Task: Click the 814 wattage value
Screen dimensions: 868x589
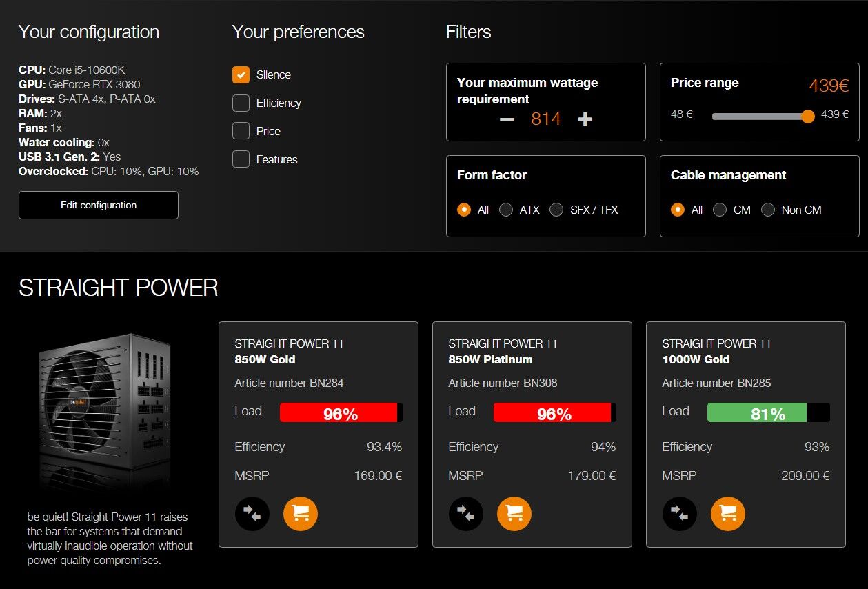Action: tap(546, 119)
